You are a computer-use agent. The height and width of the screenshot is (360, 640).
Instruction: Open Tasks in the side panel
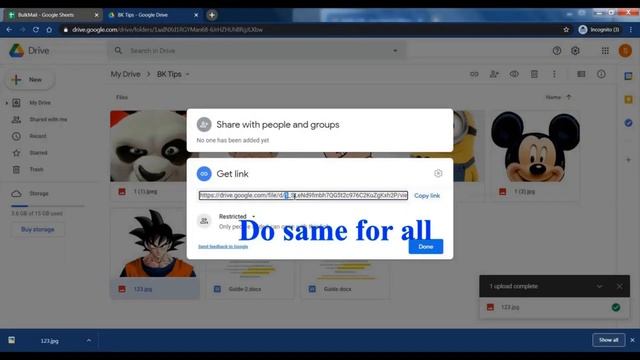coord(629,122)
